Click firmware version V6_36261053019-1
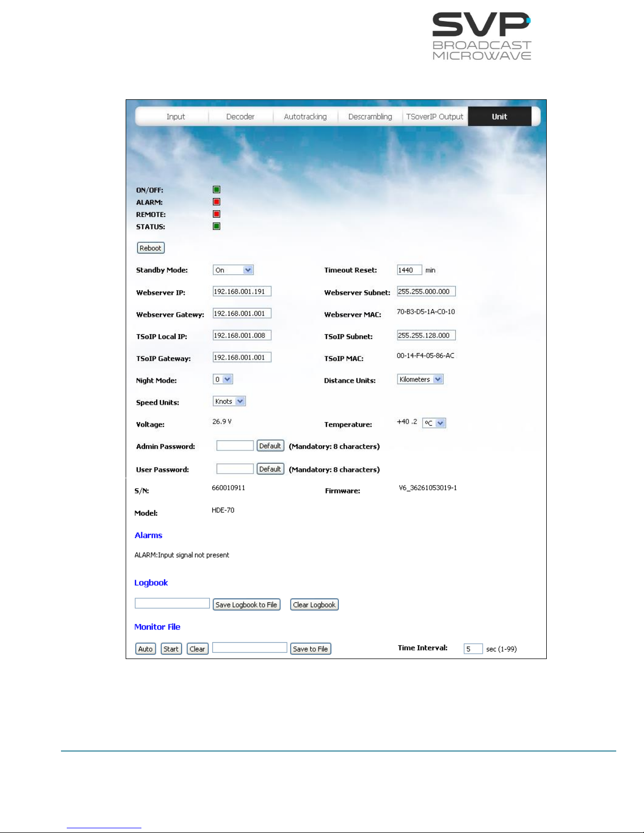This screenshot has width=644, height=833. [x=428, y=488]
